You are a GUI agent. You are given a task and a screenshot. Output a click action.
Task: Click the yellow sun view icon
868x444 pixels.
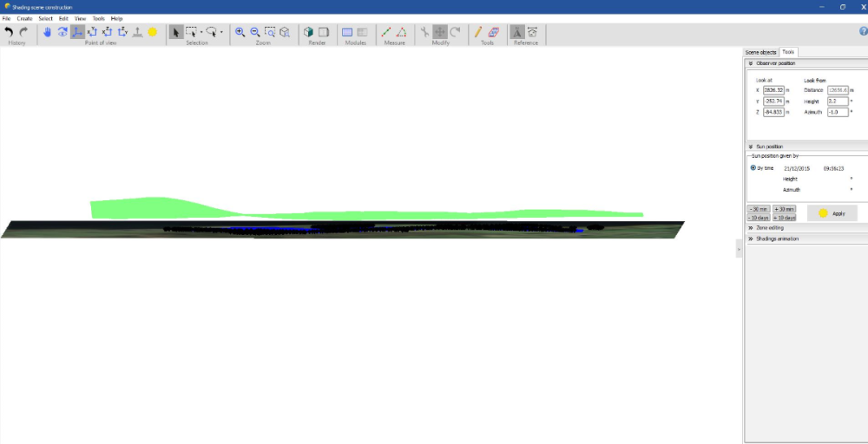152,32
